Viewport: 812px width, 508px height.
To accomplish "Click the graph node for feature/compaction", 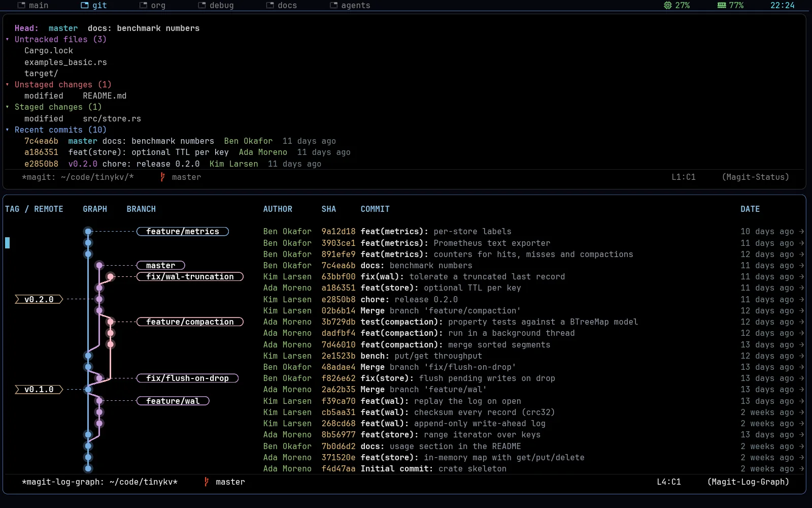I will [111, 322].
